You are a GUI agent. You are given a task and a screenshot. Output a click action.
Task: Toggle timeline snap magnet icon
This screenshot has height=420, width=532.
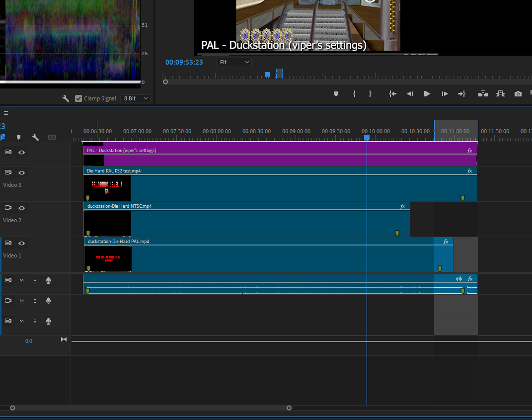tap(2, 137)
